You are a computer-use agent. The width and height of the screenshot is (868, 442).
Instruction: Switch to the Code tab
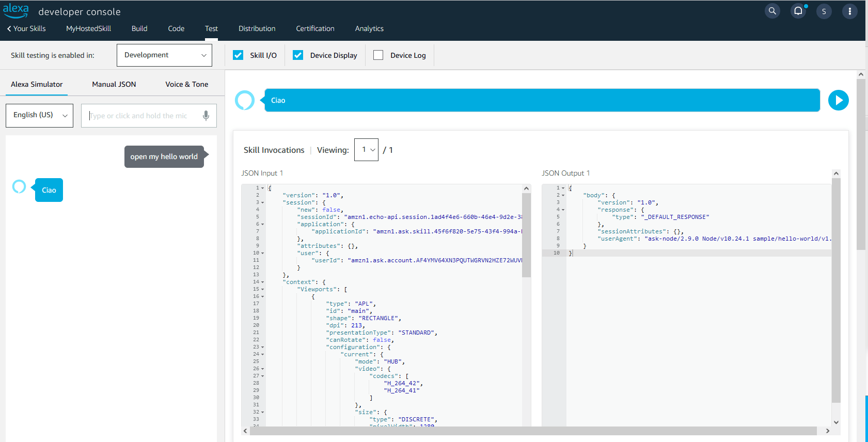pyautogui.click(x=176, y=28)
